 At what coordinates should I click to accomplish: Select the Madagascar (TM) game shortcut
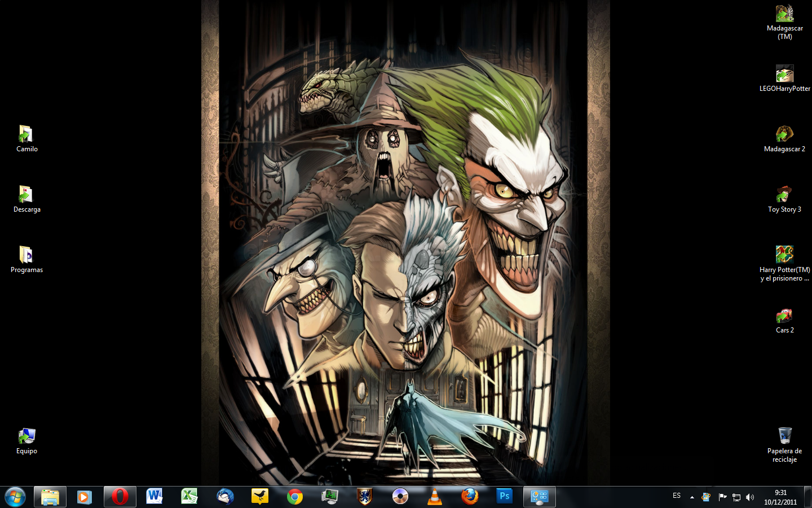(784, 22)
